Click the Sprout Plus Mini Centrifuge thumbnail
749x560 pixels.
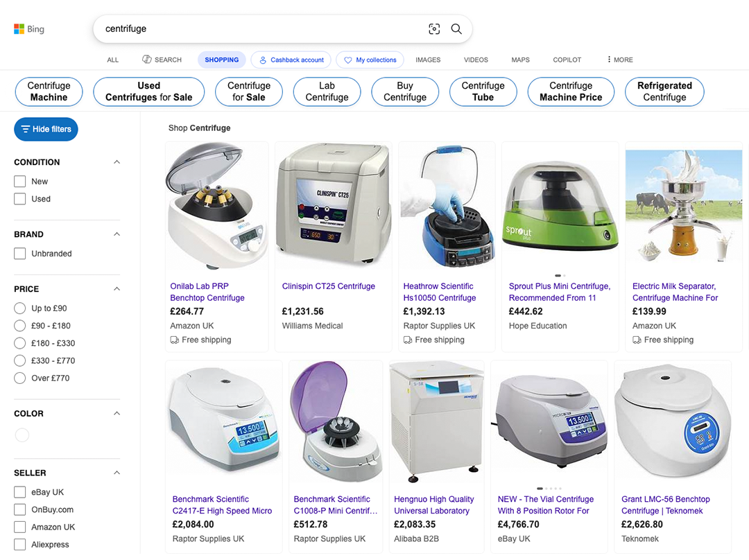click(560, 206)
